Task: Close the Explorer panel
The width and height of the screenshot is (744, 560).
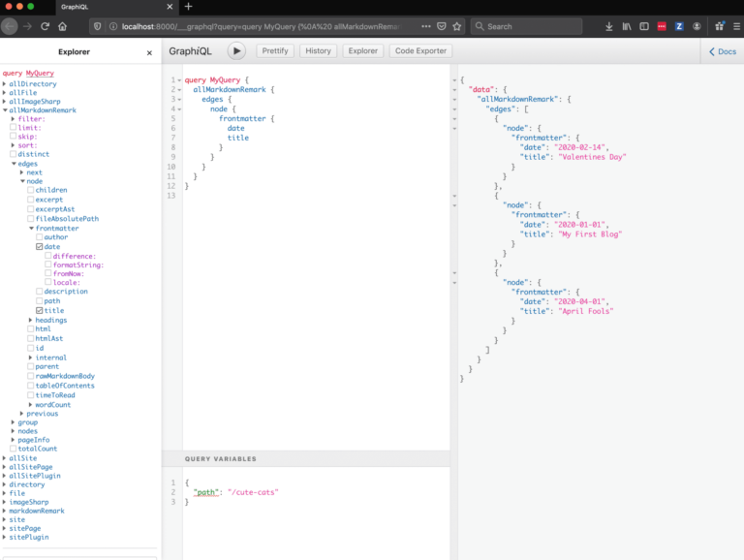Action: click(149, 53)
